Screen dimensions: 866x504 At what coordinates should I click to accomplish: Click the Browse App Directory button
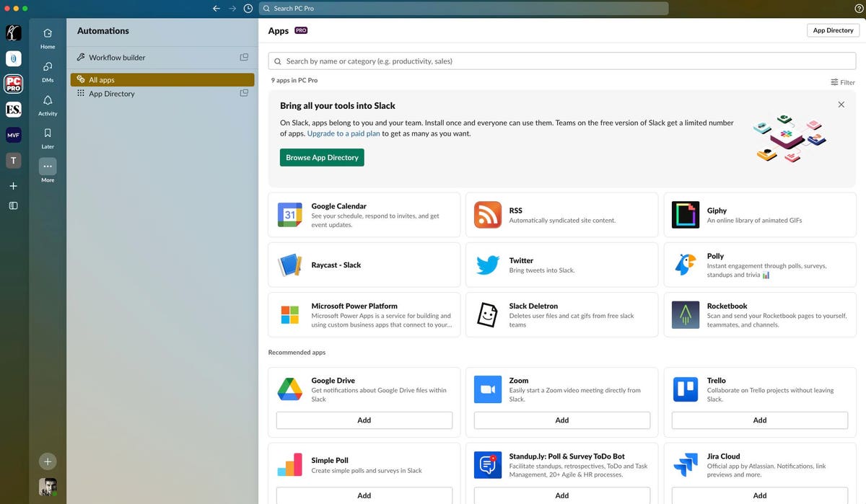point(322,157)
